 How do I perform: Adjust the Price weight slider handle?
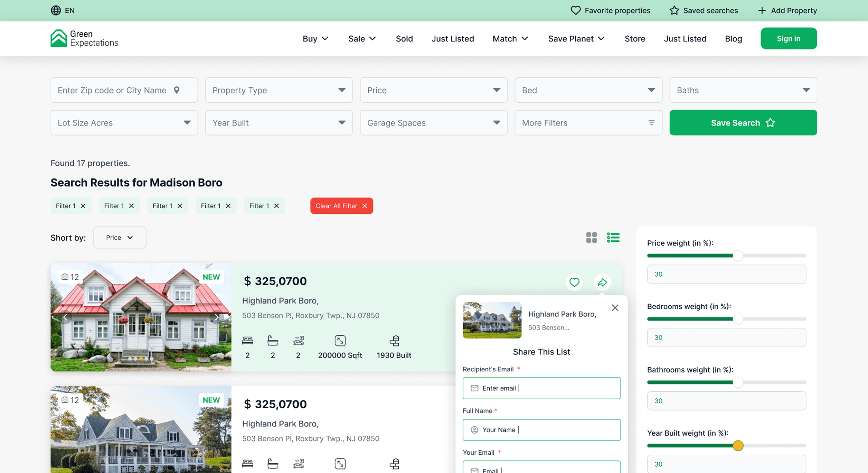[x=738, y=256]
